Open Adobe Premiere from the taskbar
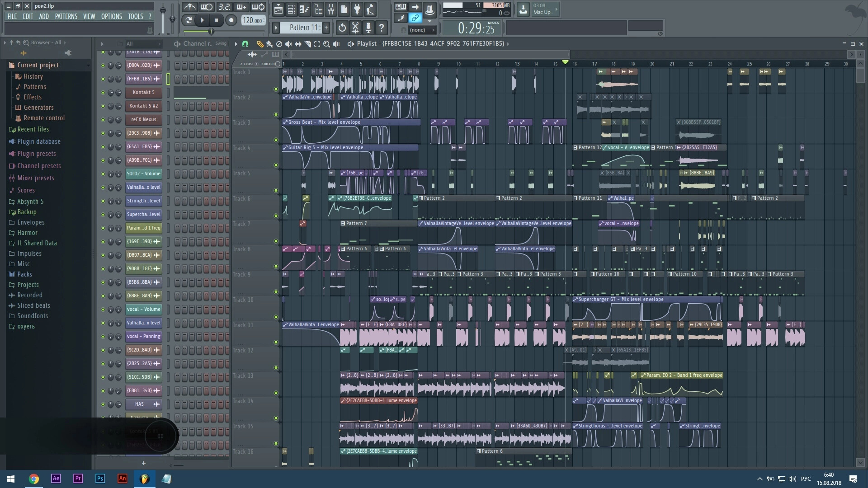Screen dimensions: 868x488 click(78, 479)
